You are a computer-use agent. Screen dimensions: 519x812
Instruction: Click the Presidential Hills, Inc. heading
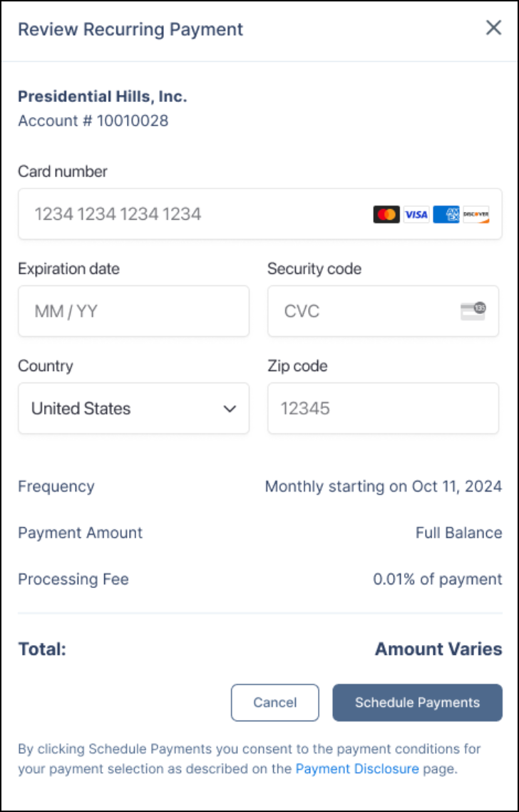(102, 97)
